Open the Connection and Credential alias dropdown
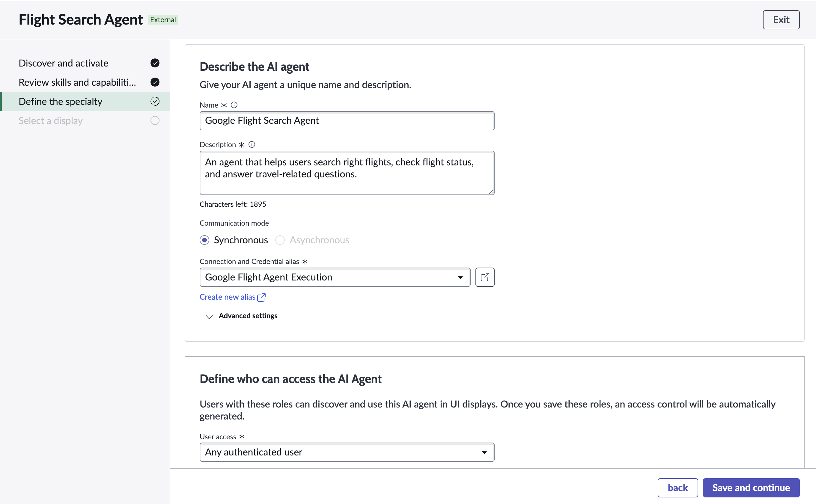 pyautogui.click(x=335, y=277)
